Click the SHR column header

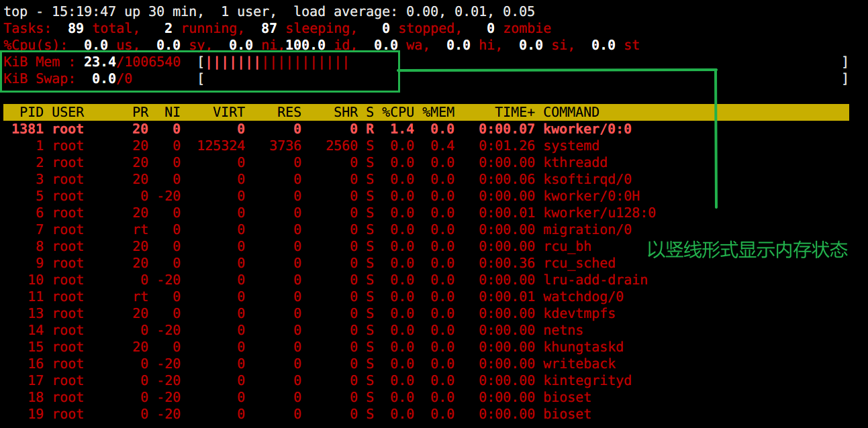click(x=346, y=112)
